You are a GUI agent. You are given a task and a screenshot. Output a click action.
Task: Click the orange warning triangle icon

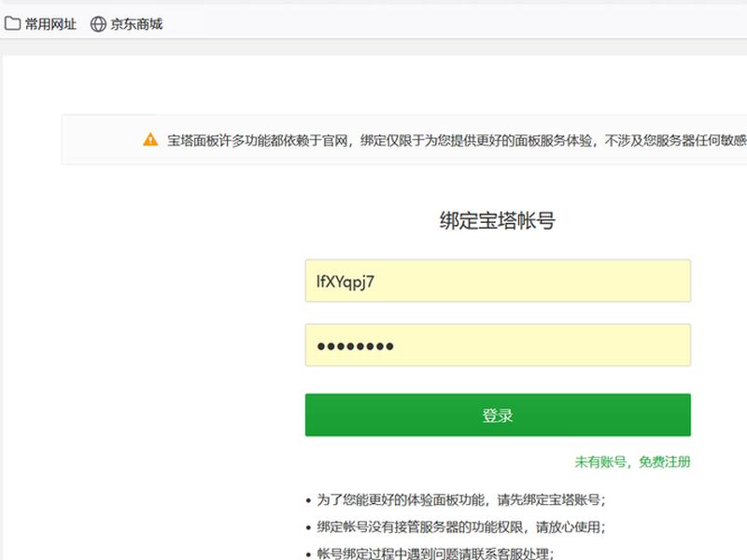[x=150, y=139]
